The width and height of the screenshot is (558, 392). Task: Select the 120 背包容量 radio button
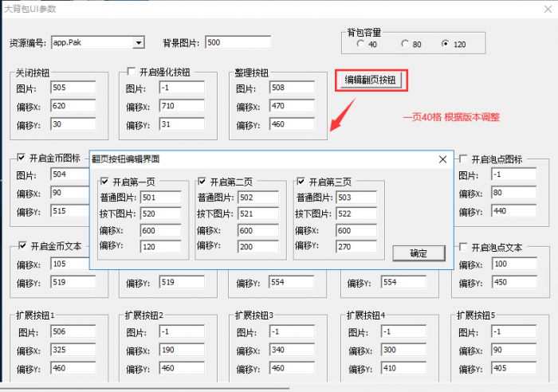tap(446, 44)
